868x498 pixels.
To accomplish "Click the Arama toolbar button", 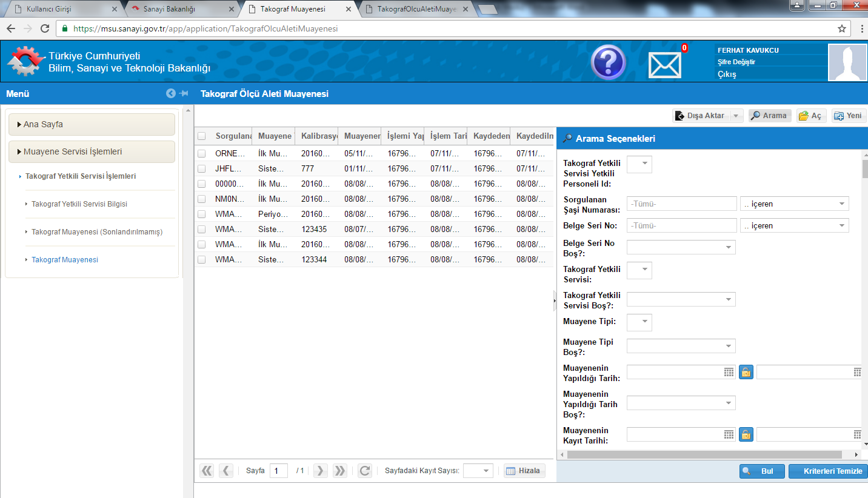I will coord(770,116).
